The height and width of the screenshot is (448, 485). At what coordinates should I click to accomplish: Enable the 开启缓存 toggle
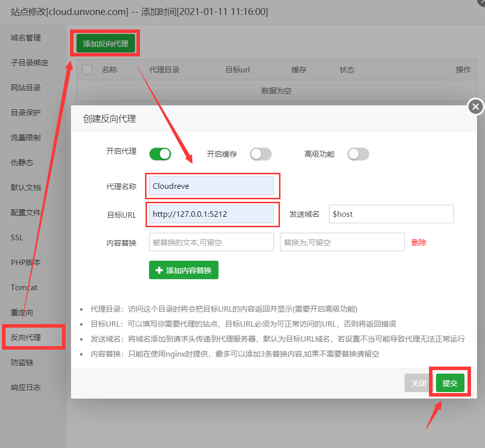pyautogui.click(x=260, y=155)
